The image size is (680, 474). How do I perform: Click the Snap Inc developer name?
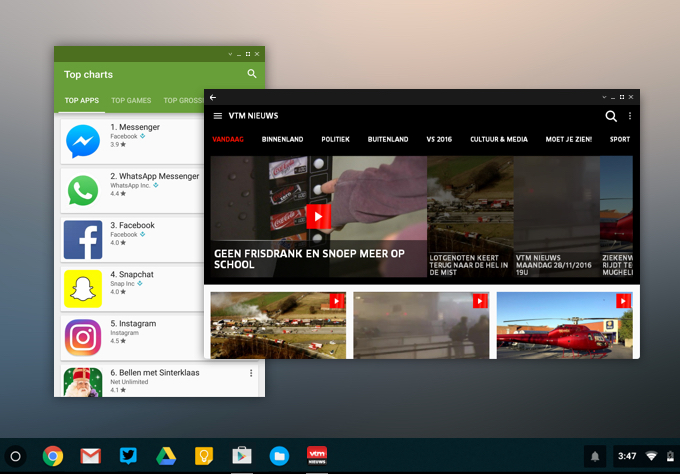(x=122, y=284)
